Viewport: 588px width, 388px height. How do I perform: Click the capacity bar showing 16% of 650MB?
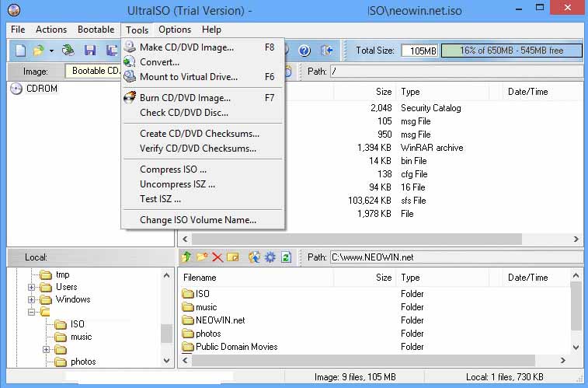(x=512, y=51)
